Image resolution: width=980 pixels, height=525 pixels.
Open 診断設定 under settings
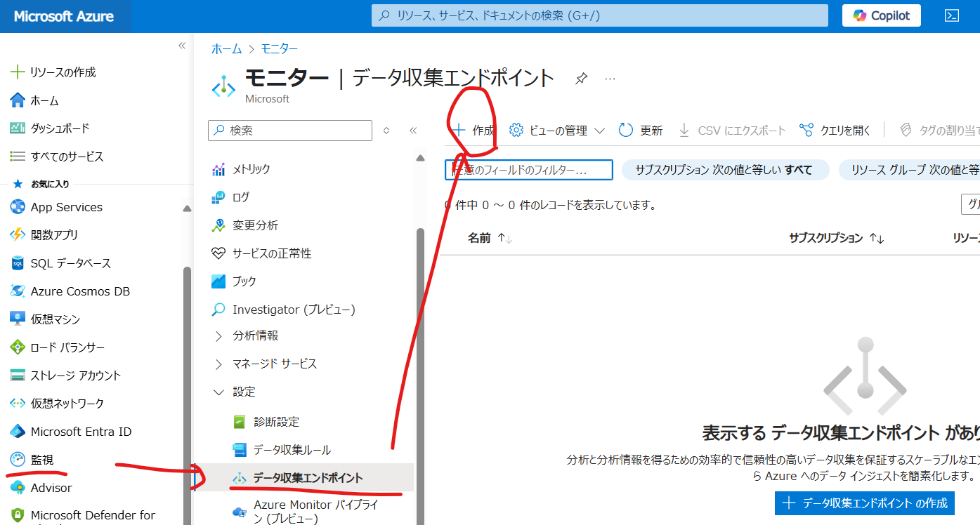[266, 422]
